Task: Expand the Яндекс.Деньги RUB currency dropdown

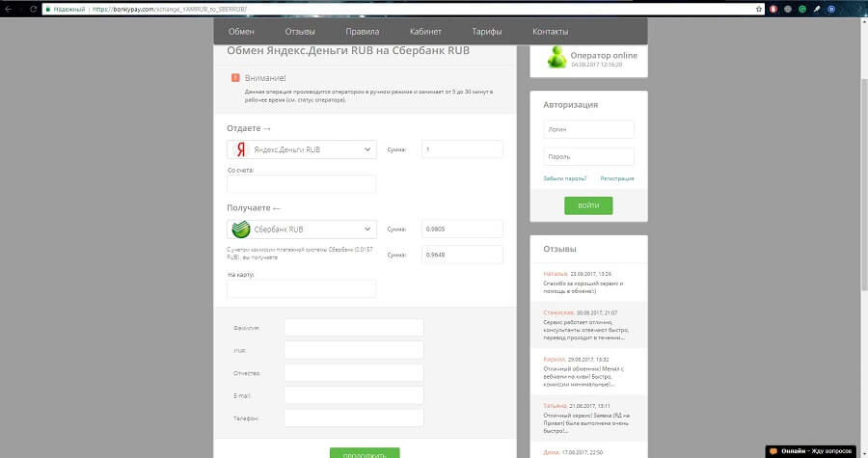Action: click(302, 149)
